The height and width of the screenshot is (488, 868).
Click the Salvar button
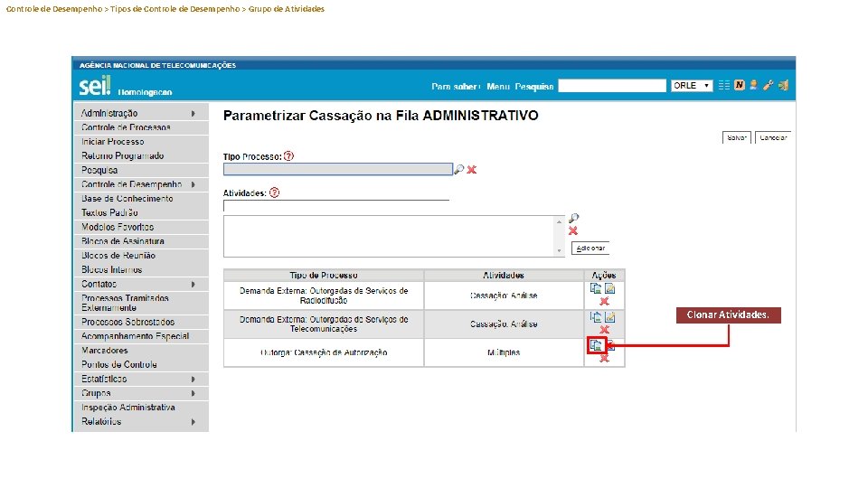[x=737, y=137]
